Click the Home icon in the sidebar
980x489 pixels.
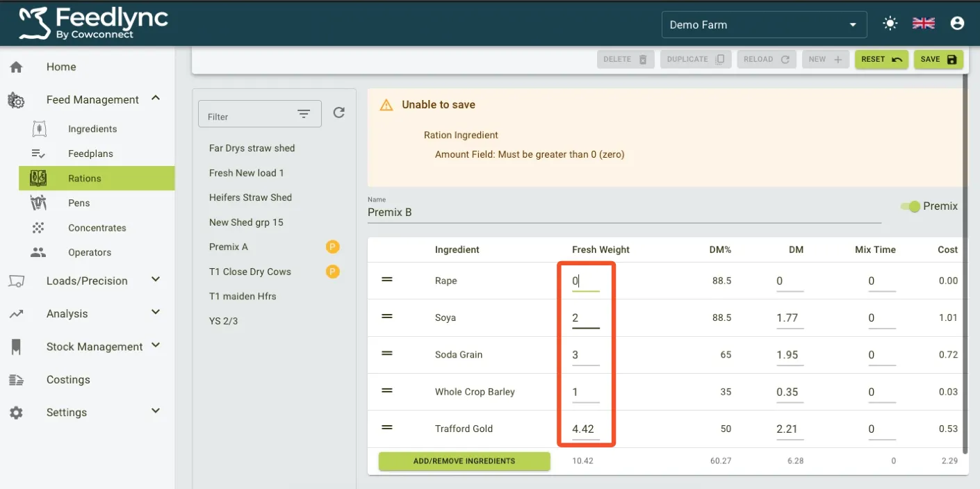pyautogui.click(x=16, y=67)
